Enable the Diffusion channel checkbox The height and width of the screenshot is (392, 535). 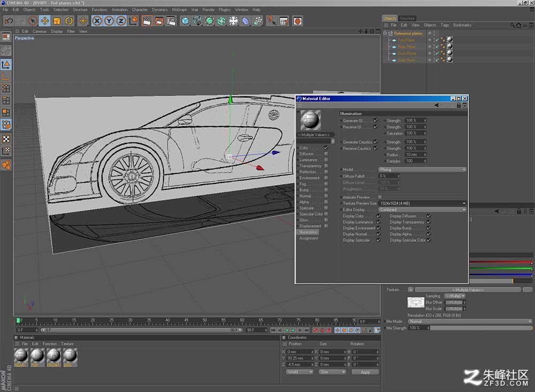point(326,154)
